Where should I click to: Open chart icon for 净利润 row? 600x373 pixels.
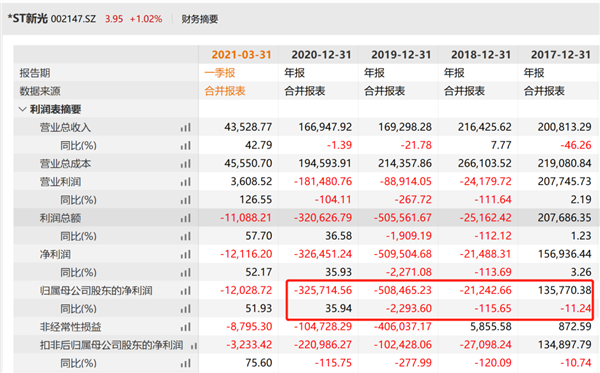click(x=186, y=254)
